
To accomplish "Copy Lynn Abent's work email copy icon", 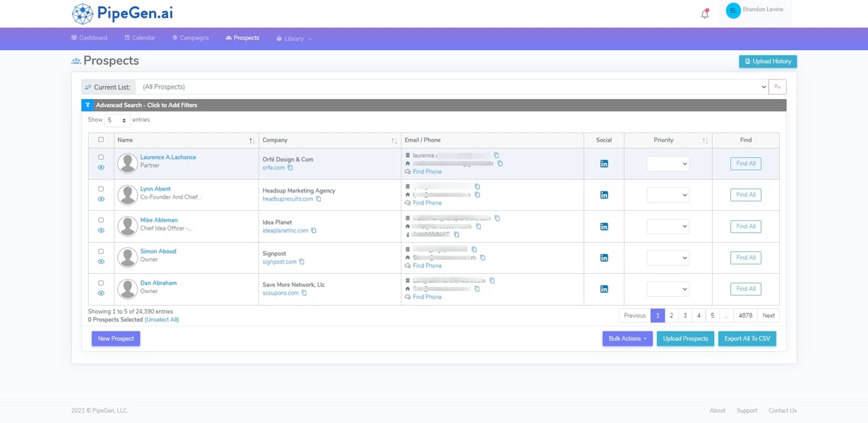I will click(477, 186).
